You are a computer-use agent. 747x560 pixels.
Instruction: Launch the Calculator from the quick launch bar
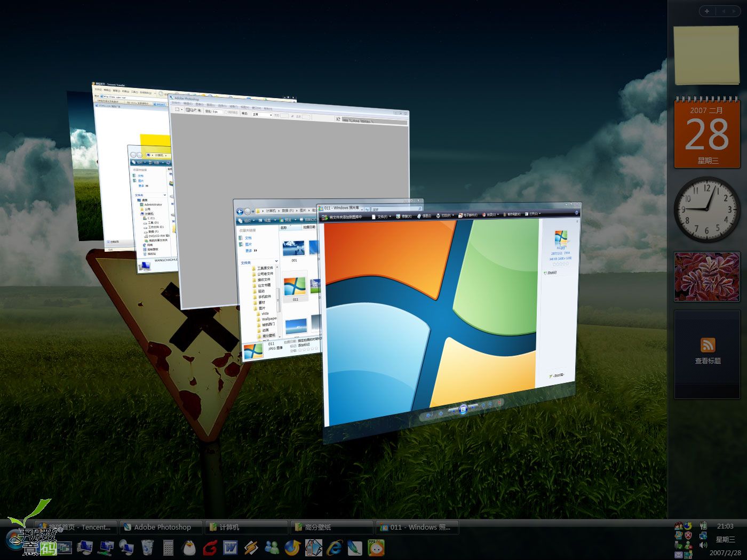[168, 547]
